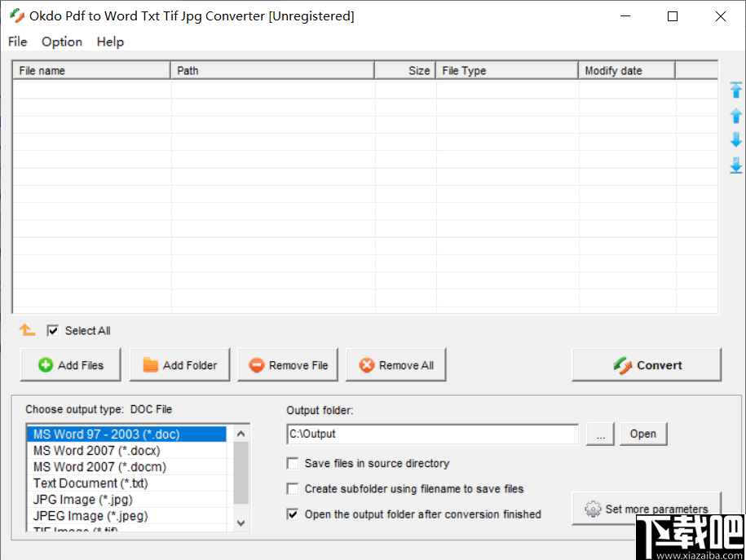
Task: Move selected file to top using blue arrow
Action: pyautogui.click(x=735, y=90)
